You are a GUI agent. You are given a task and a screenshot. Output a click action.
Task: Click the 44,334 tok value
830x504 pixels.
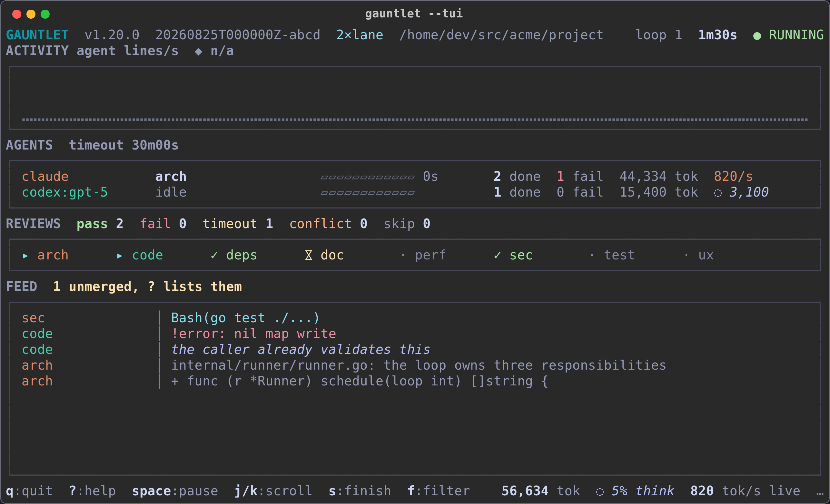pyautogui.click(x=658, y=177)
